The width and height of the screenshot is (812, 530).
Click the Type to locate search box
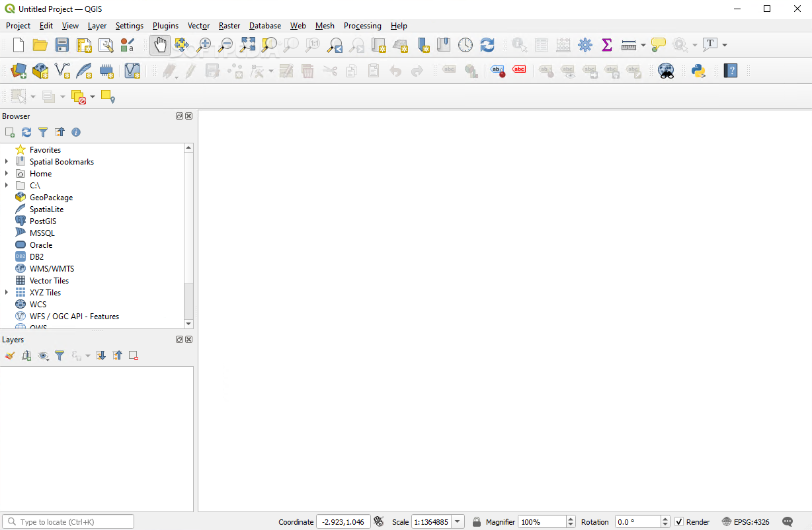pos(68,521)
